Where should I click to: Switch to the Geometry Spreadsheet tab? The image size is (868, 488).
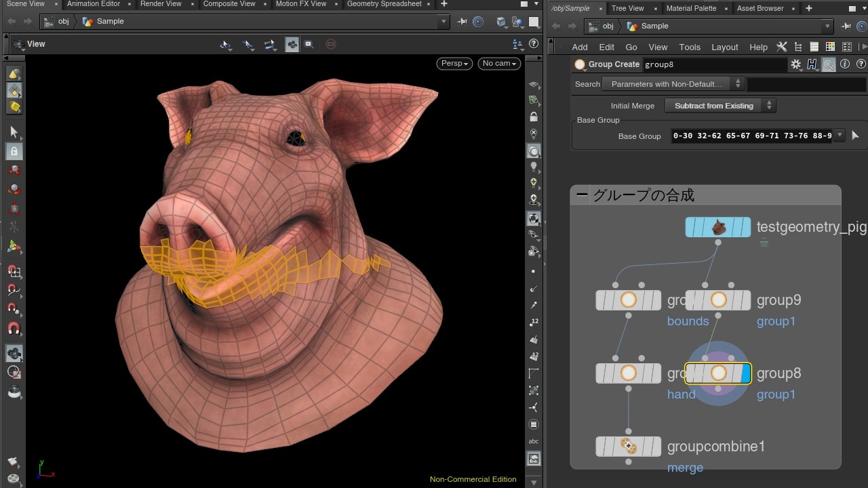click(384, 4)
